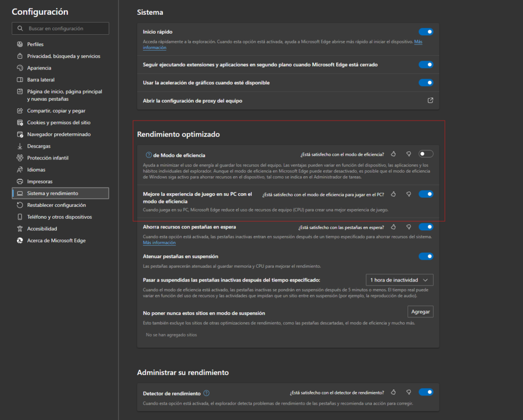The image size is (523, 420).
Task: Turn off Atenuar pestañas en suspensión
Action: pyautogui.click(x=426, y=256)
